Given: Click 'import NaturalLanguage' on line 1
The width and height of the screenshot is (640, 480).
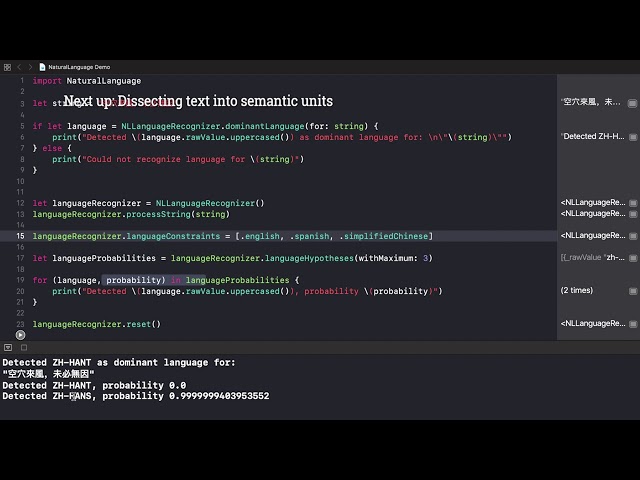Looking at the screenshot, I should pos(87,81).
